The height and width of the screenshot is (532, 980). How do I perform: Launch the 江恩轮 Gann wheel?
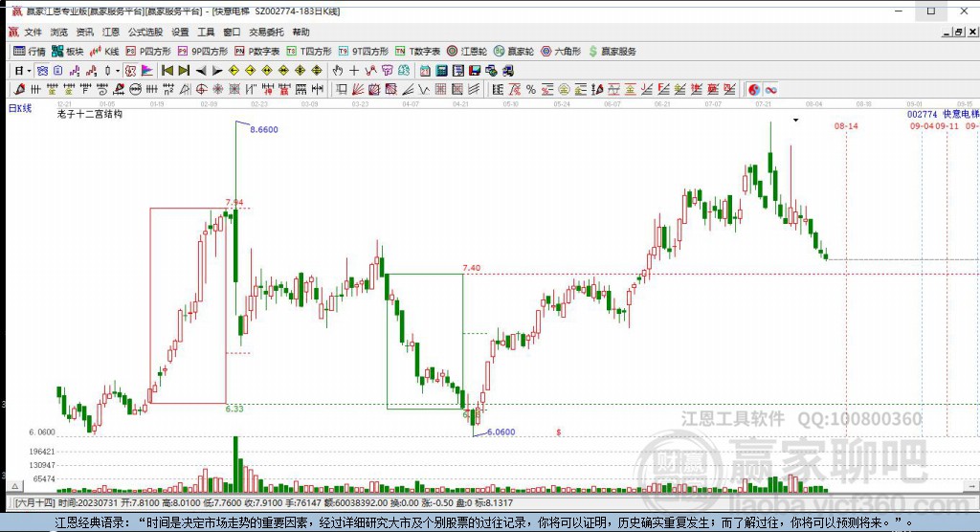pos(467,52)
